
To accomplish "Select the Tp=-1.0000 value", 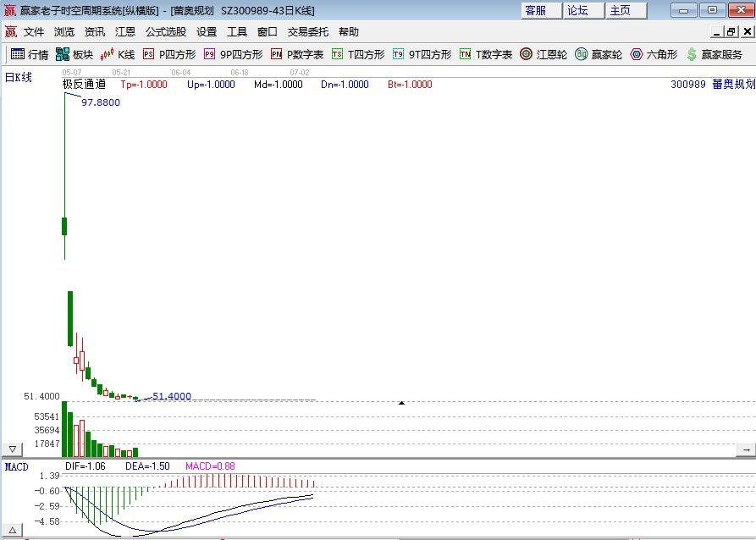I will click(144, 85).
